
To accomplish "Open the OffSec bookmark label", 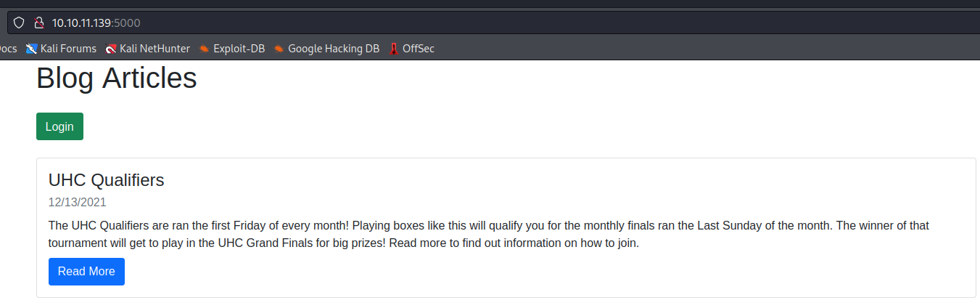I will 418,49.
